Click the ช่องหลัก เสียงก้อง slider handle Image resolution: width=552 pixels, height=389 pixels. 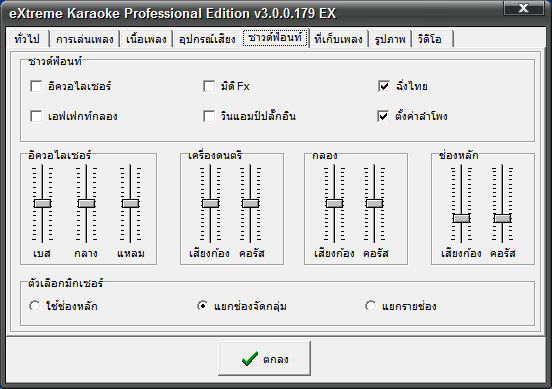click(461, 218)
